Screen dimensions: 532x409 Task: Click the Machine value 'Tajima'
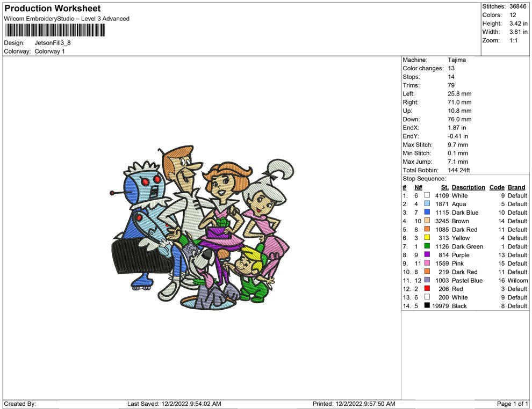pyautogui.click(x=457, y=60)
